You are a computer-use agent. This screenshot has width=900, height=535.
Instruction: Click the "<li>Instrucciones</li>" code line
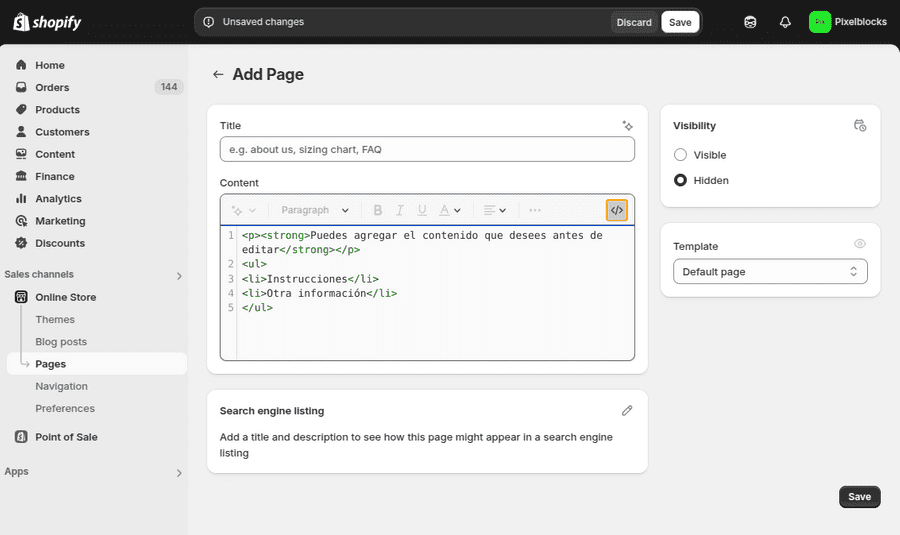point(310,279)
